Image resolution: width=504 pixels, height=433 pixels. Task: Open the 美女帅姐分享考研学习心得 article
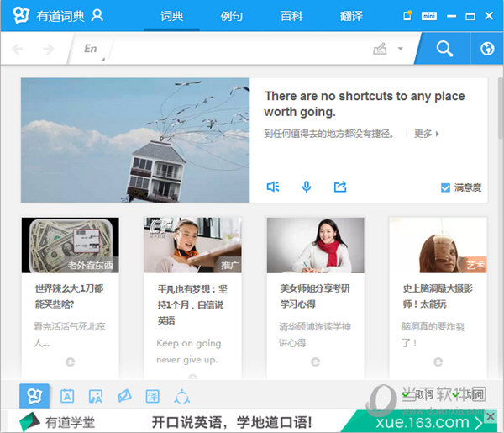pyautogui.click(x=315, y=294)
